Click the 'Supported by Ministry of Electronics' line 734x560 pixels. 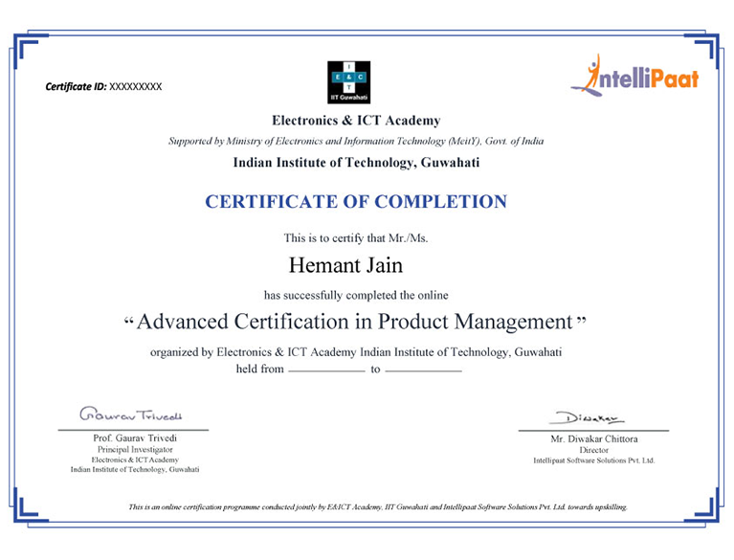pos(356,141)
